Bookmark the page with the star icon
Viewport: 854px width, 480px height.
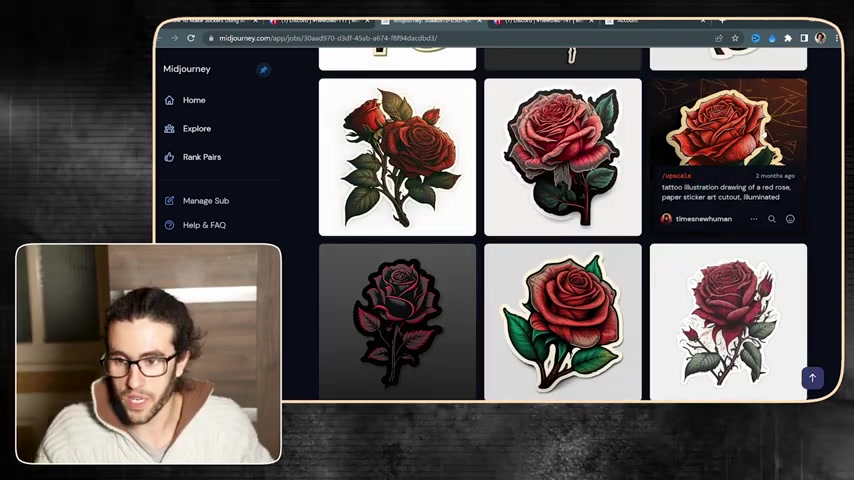pos(735,38)
